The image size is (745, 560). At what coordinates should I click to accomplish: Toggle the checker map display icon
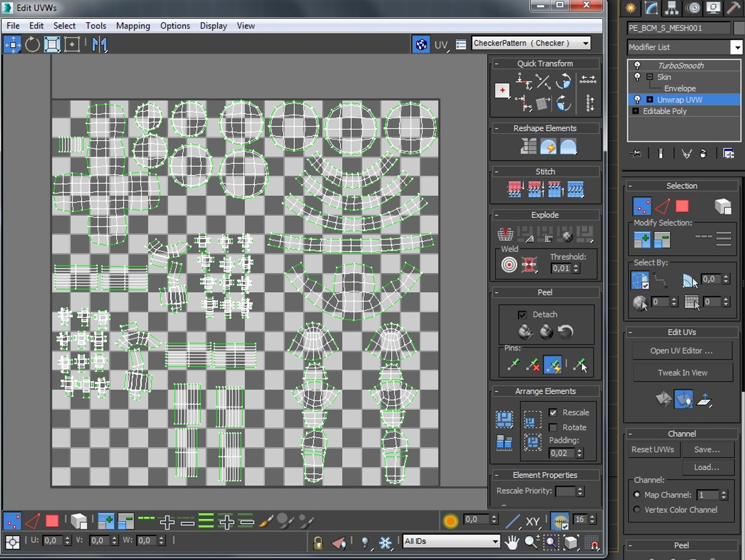coord(421,45)
